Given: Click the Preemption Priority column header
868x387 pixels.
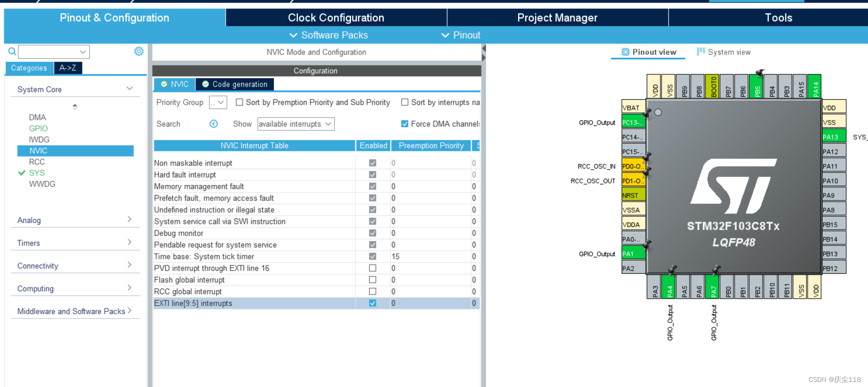Looking at the screenshot, I should click(431, 145).
